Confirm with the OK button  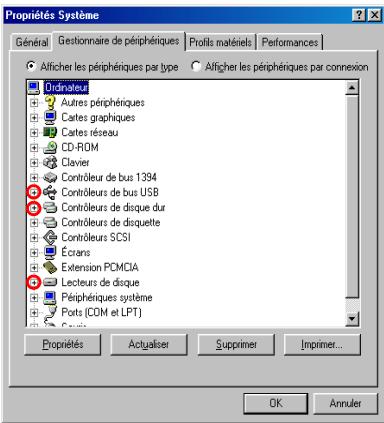tap(276, 403)
